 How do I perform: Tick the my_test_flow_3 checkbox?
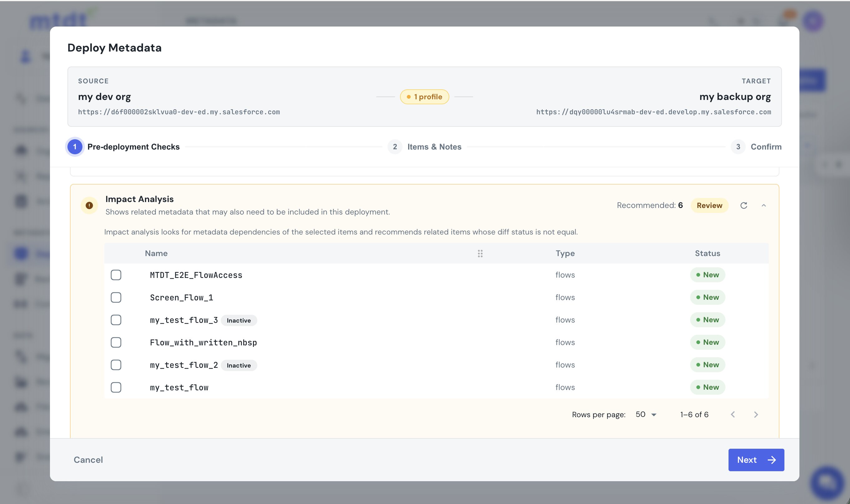116,320
